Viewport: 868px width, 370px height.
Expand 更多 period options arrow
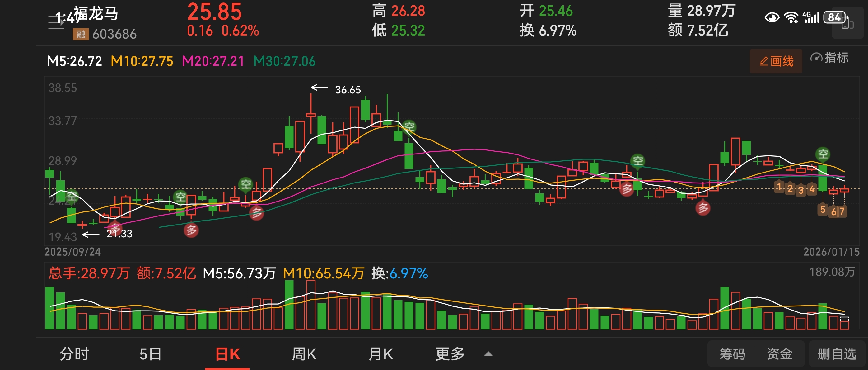(488, 354)
